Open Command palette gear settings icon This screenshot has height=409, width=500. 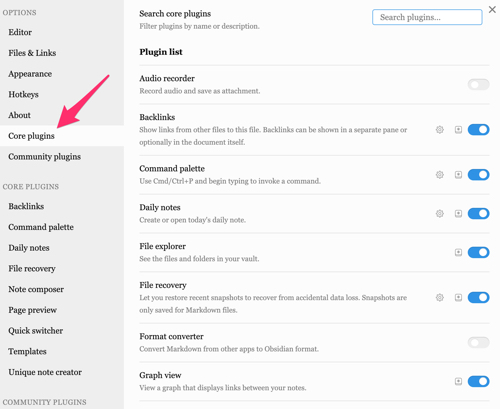coord(440,175)
